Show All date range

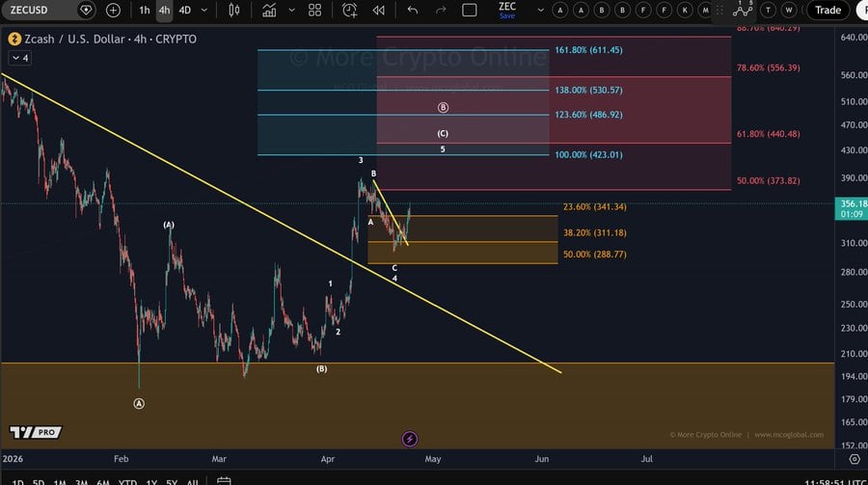pos(192,482)
